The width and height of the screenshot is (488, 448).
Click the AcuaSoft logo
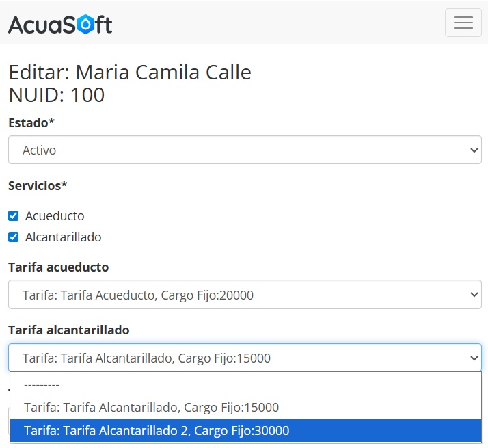click(x=60, y=25)
